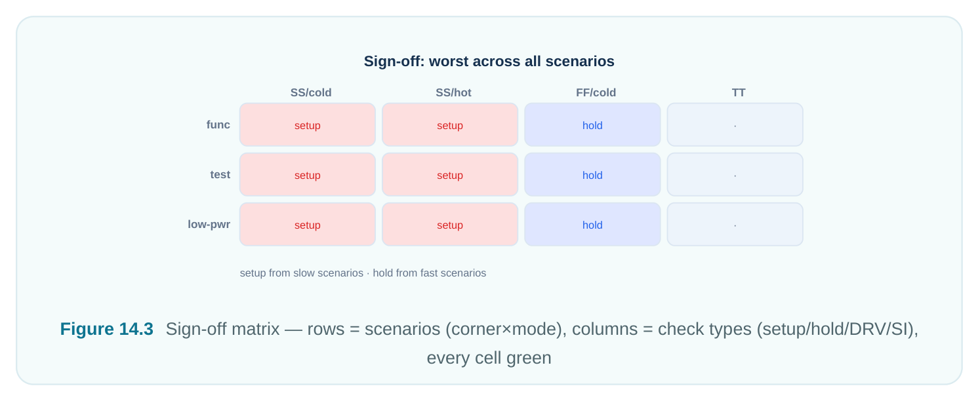Select the test row SS/cold setup cell
The image size is (980, 401).
pyautogui.click(x=308, y=174)
